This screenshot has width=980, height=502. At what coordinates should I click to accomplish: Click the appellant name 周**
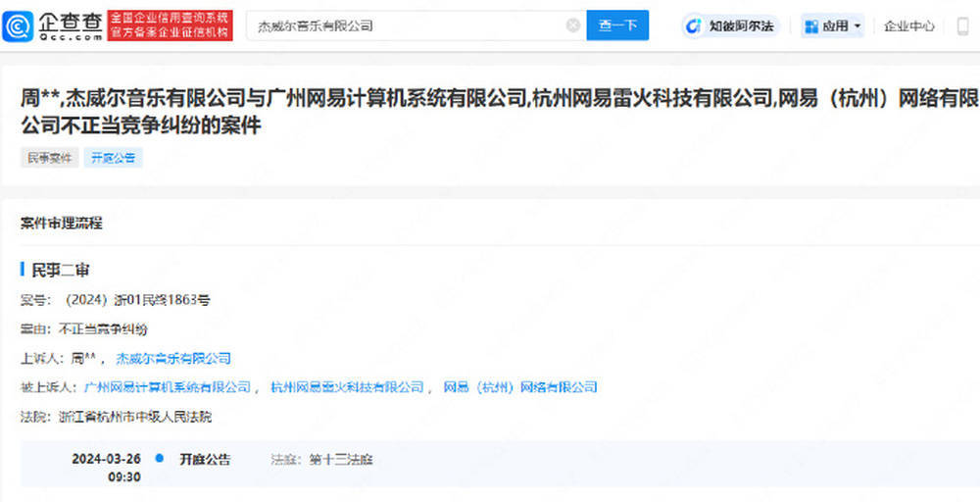tap(83, 358)
